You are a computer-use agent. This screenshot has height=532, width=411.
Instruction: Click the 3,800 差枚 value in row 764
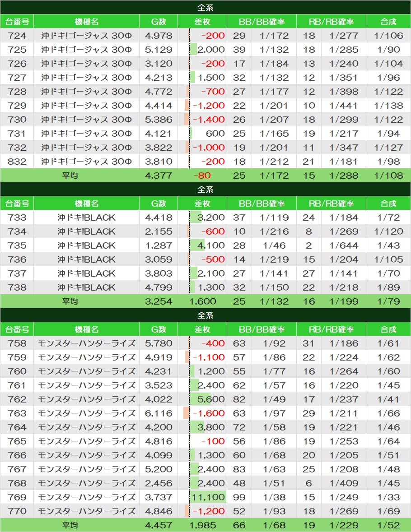[211, 427]
